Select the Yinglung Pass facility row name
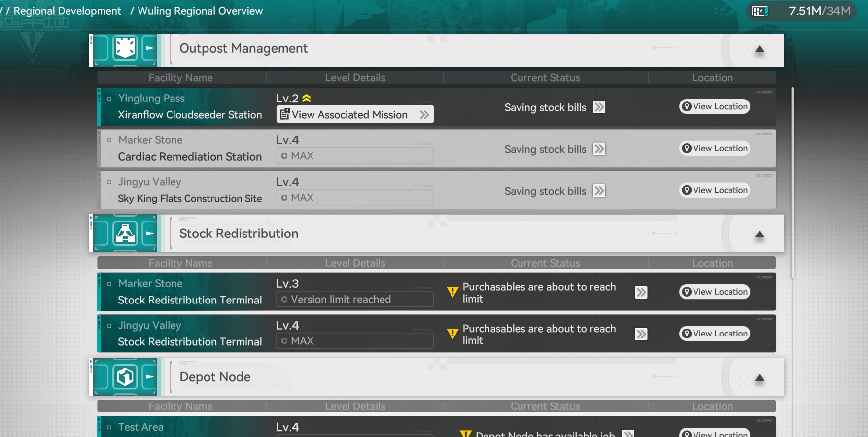Image resolution: width=868 pixels, height=437 pixels. (151, 98)
